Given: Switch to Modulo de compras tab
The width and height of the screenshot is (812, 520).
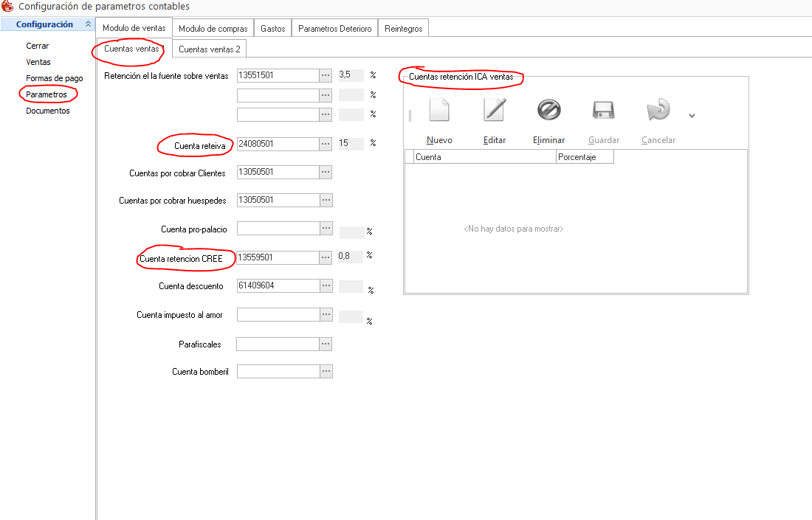Looking at the screenshot, I should click(x=213, y=29).
